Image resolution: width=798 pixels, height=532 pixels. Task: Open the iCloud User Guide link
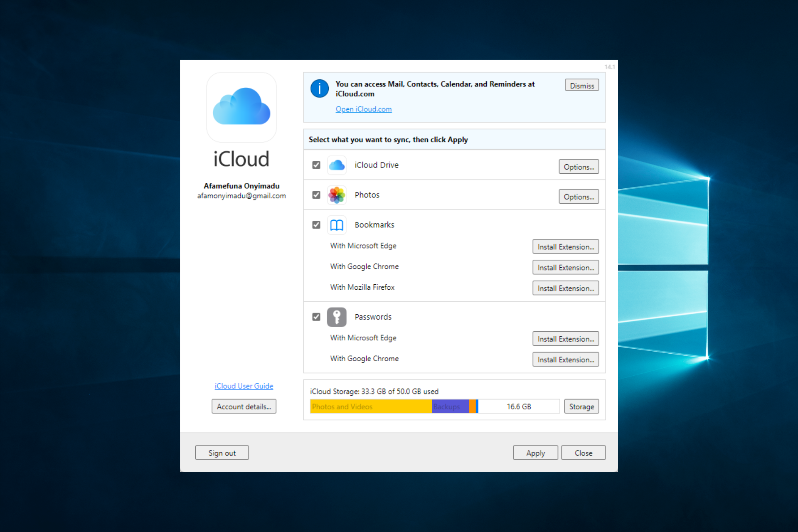244,386
